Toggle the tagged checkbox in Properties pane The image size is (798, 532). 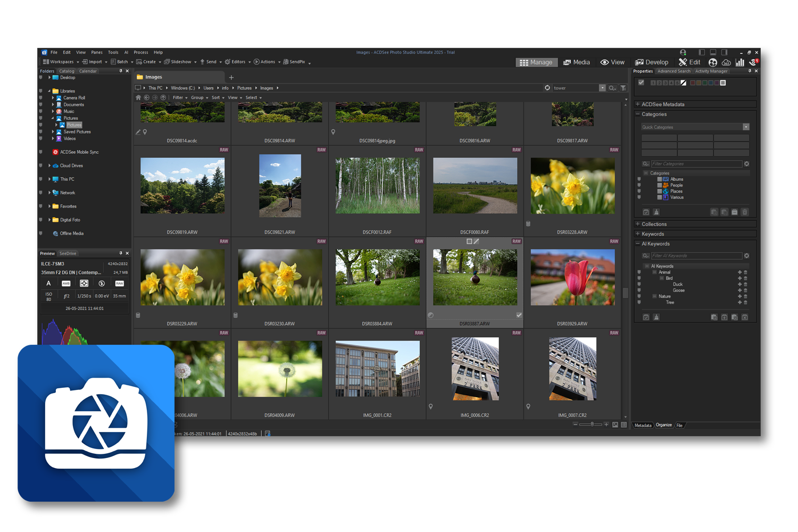coord(641,82)
